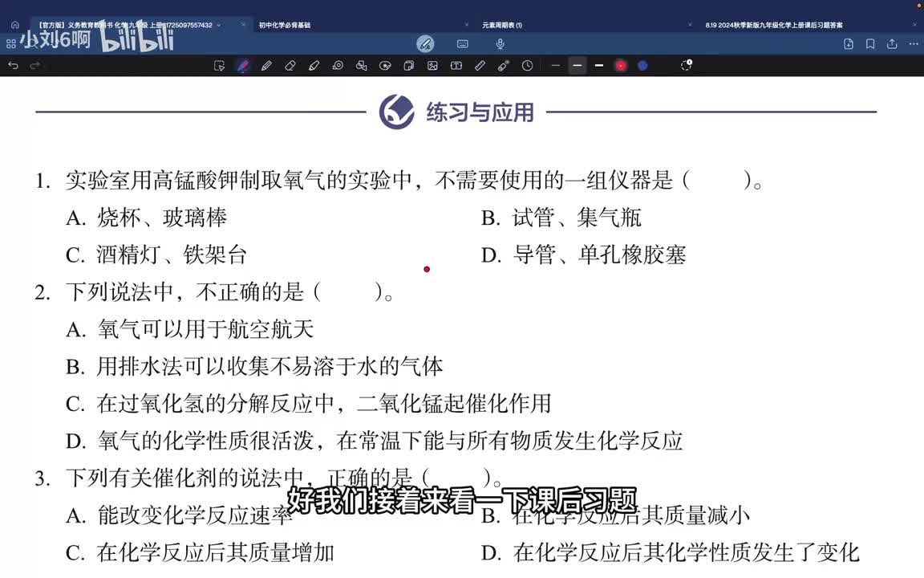Choose the medium stroke width

pyautogui.click(x=577, y=66)
